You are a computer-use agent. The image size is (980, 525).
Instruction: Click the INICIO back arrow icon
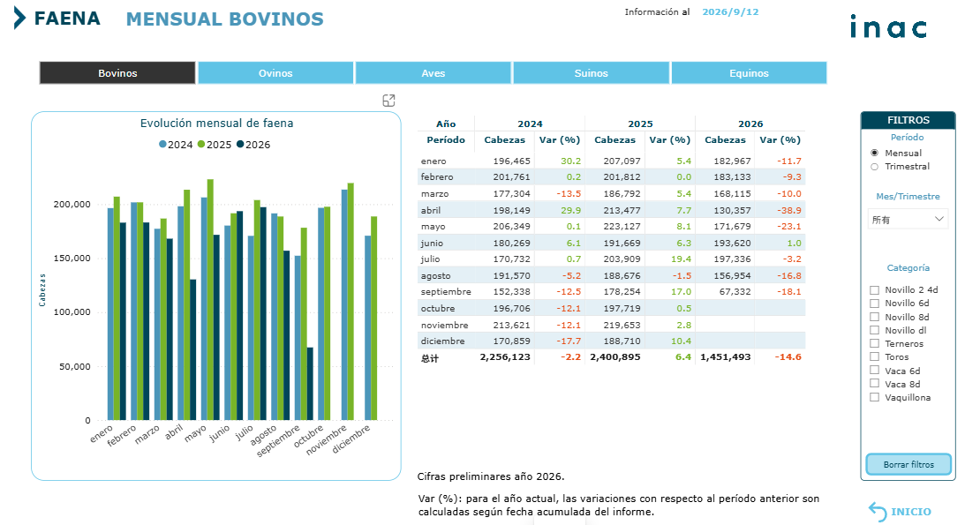point(878,512)
